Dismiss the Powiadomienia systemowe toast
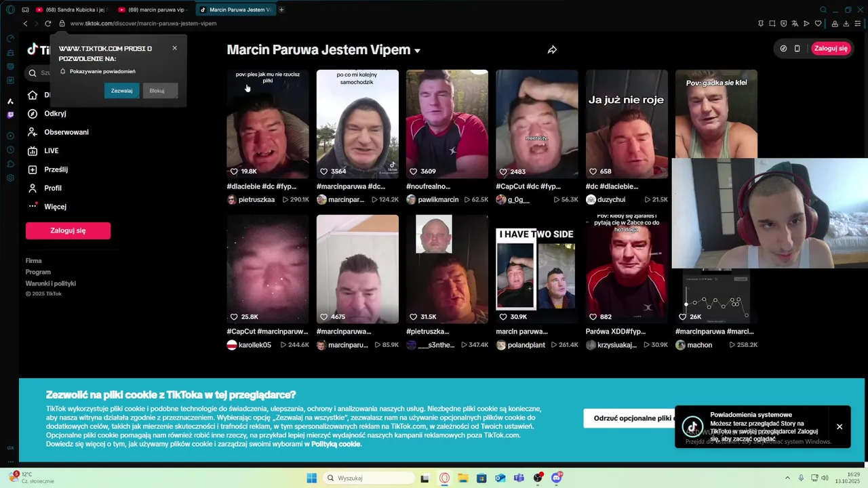 pos(840,426)
